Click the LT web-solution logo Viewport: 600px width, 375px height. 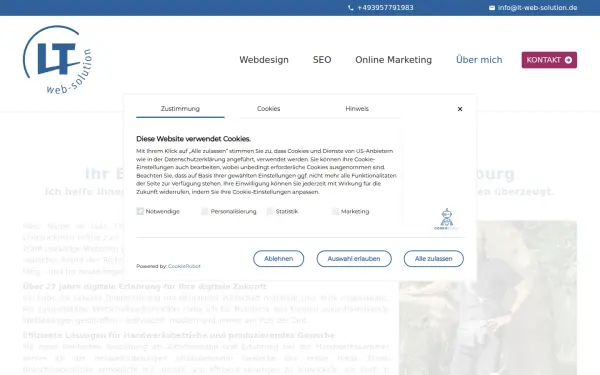pyautogui.click(x=57, y=60)
